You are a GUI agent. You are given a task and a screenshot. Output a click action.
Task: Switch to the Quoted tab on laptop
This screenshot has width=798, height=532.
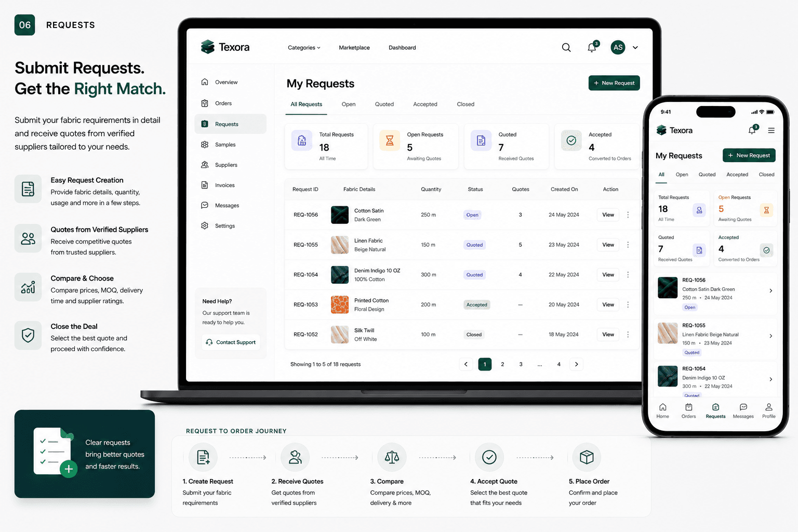384,104
